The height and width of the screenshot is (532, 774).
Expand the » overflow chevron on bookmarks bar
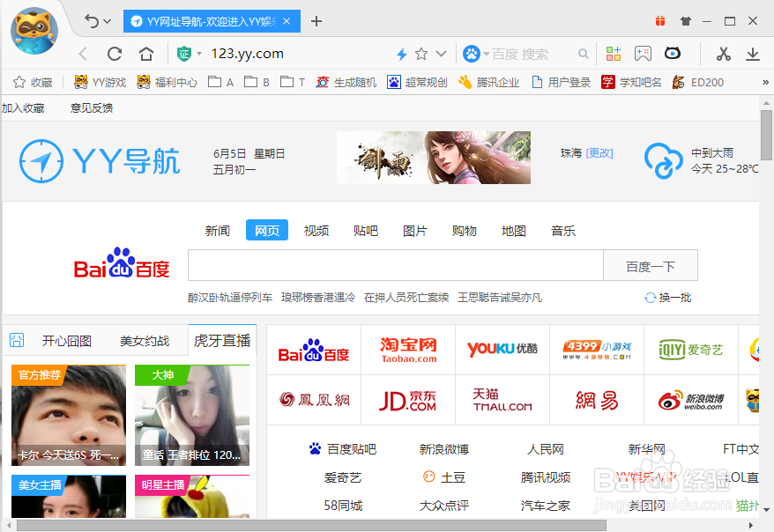click(768, 82)
